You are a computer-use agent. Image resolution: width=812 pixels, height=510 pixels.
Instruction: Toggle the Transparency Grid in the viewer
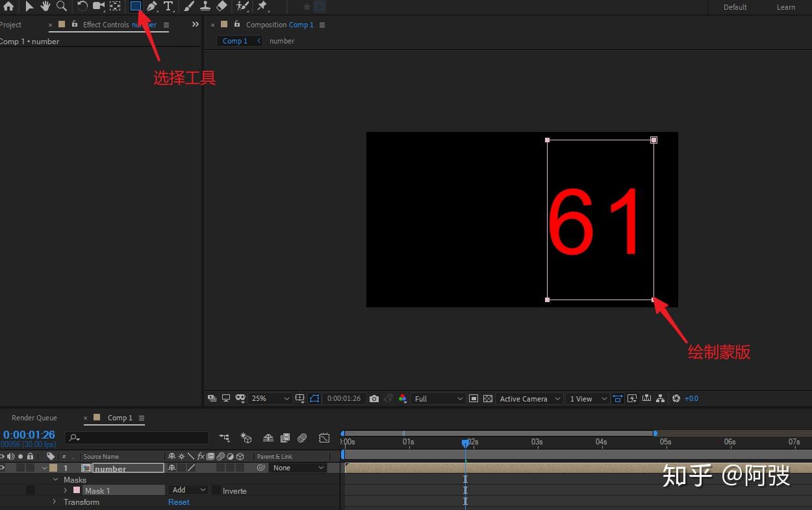[488, 398]
